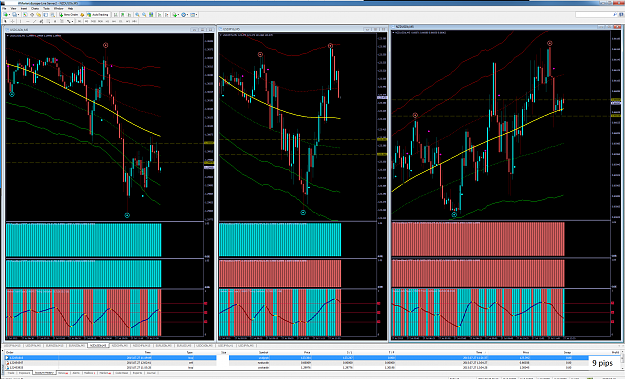Toggle the Chart Shift icon
625x379 pixels.
(x=167, y=15)
